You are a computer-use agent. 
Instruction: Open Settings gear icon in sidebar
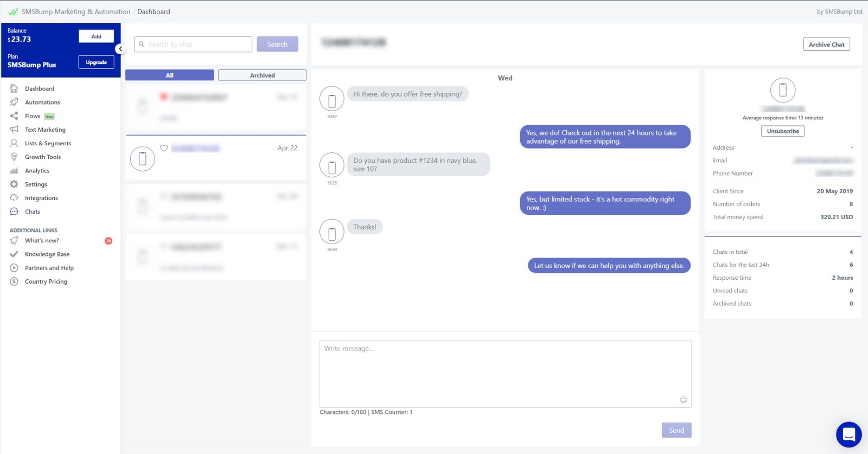point(14,184)
